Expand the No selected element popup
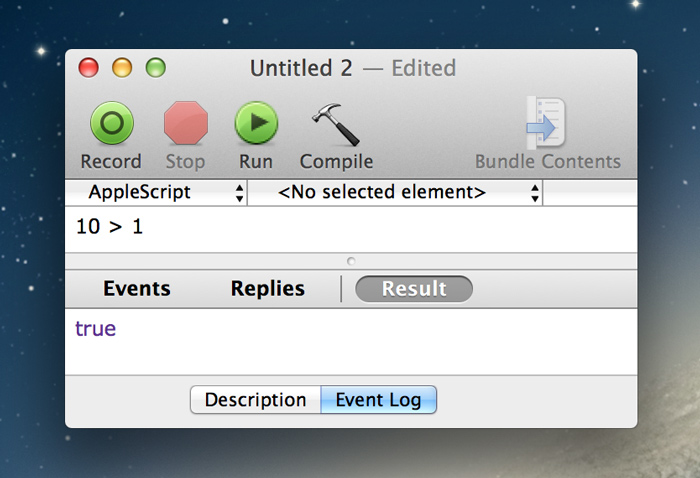Screen dimensions: 700x478 pyautogui.click(x=395, y=193)
